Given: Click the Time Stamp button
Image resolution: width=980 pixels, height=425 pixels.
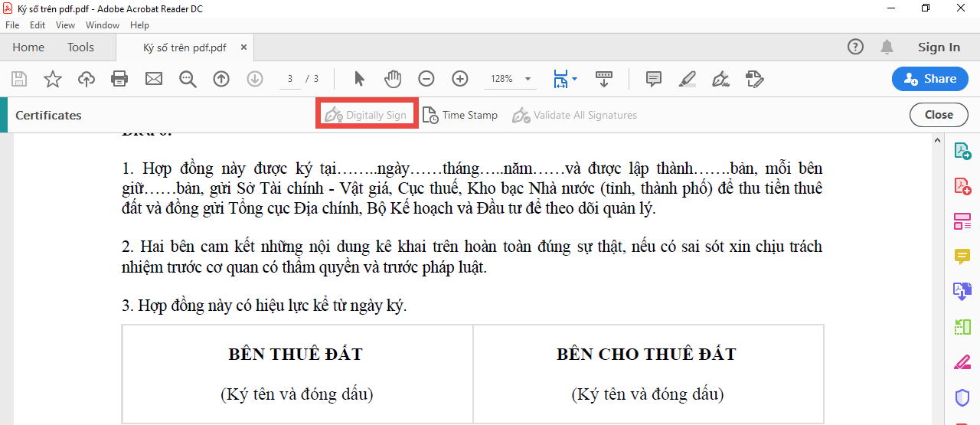Looking at the screenshot, I should coord(460,115).
